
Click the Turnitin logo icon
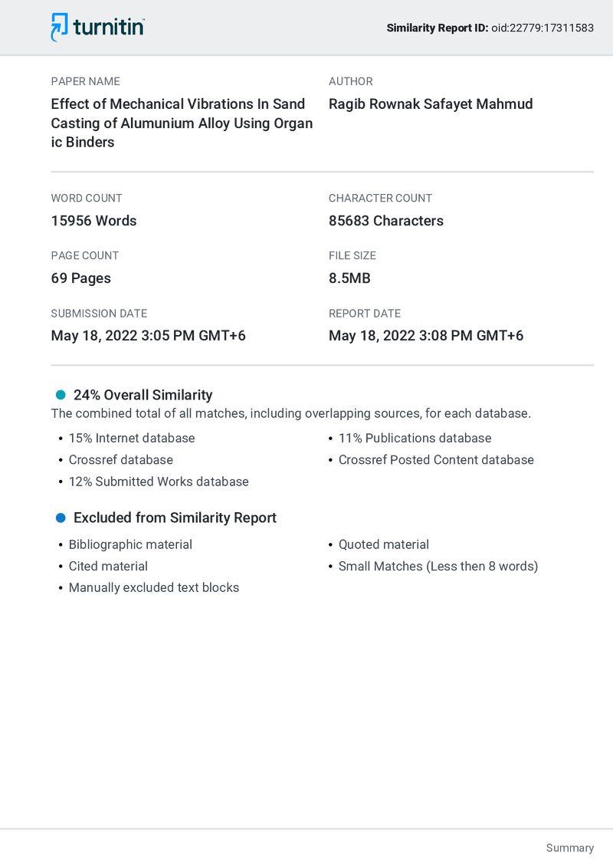click(x=59, y=27)
